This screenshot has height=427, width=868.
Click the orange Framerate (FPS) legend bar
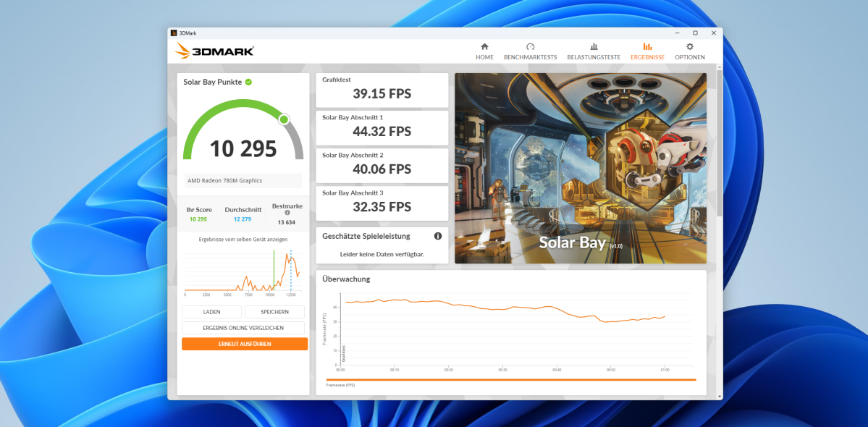coord(510,379)
